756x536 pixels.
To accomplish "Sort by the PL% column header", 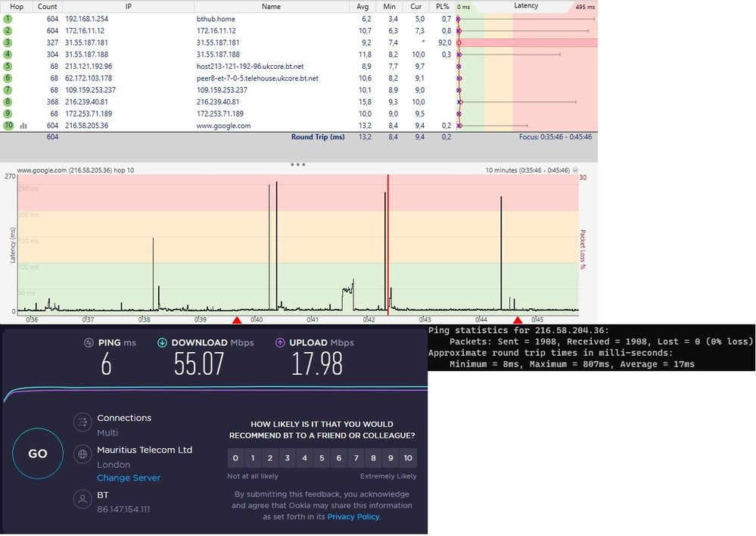I will coord(443,6).
